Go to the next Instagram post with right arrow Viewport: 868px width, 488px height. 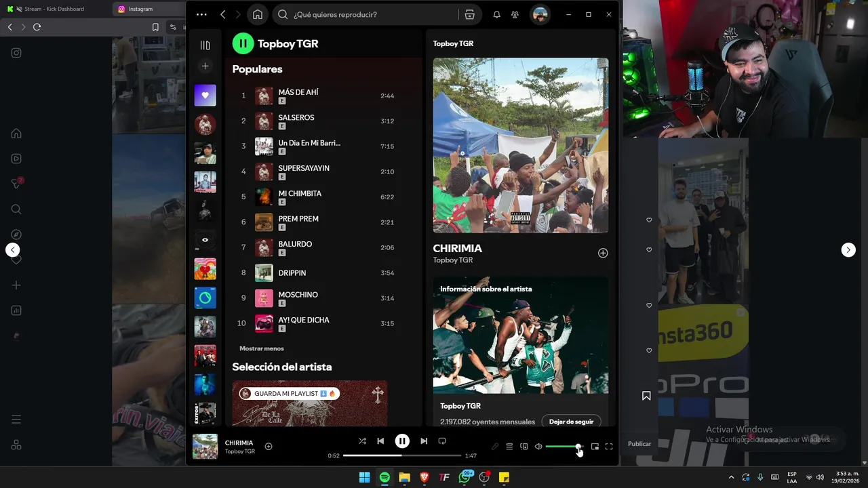pyautogui.click(x=848, y=249)
